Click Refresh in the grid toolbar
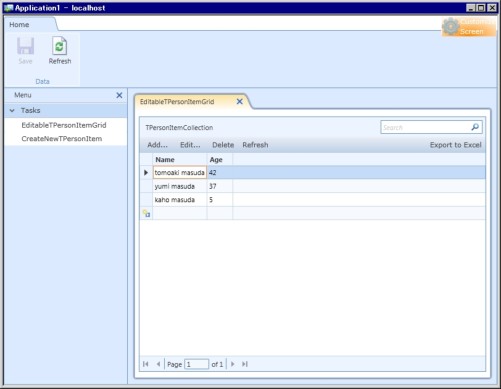This screenshot has height=389, width=501. tap(255, 145)
